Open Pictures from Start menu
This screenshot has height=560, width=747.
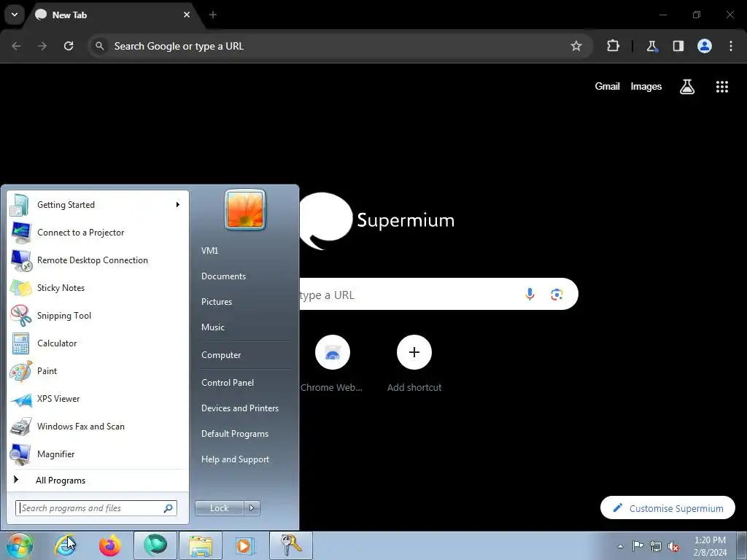tap(217, 301)
